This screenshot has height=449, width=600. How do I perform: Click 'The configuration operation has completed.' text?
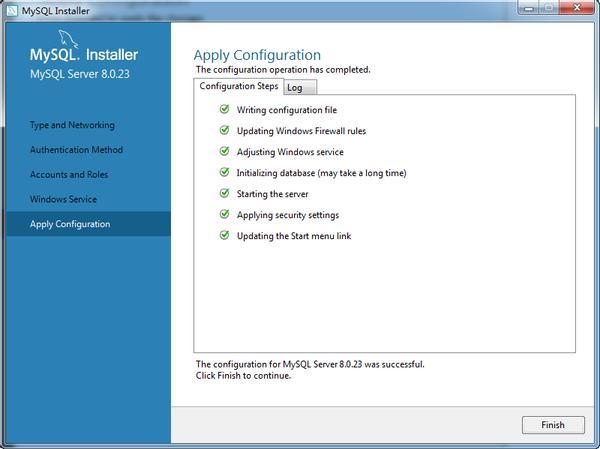[283, 70]
